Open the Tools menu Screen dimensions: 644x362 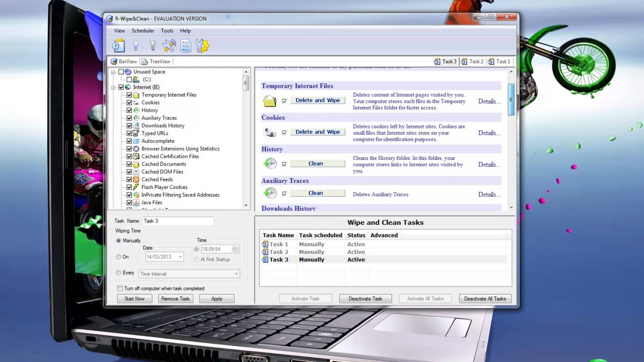click(x=167, y=31)
